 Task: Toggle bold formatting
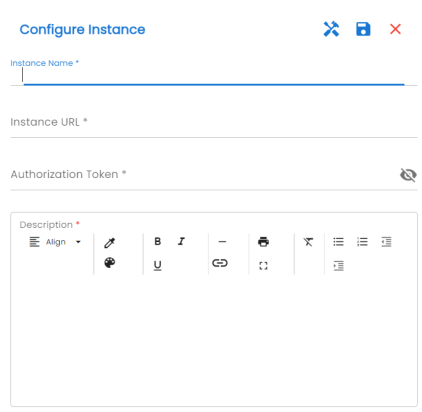pyautogui.click(x=158, y=241)
